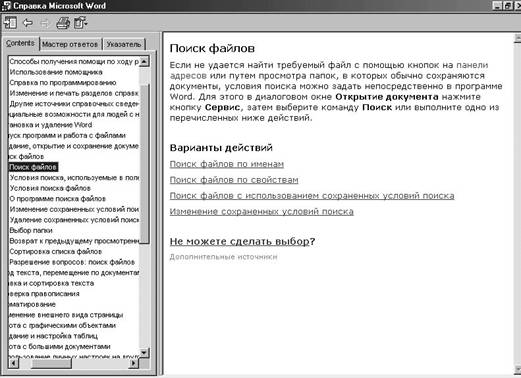Click the help window title bar icon
Screen dimensions: 521x378
(x=6, y=6)
